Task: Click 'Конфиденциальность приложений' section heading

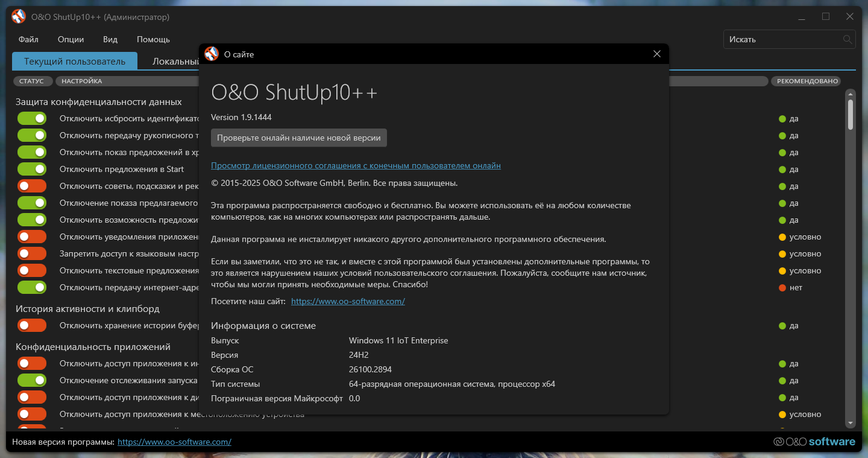Action: 93,346
